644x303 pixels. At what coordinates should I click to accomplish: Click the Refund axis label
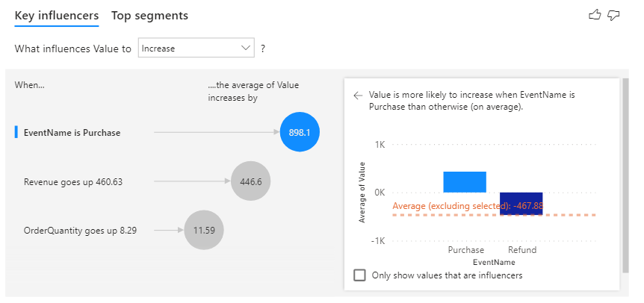tap(522, 250)
